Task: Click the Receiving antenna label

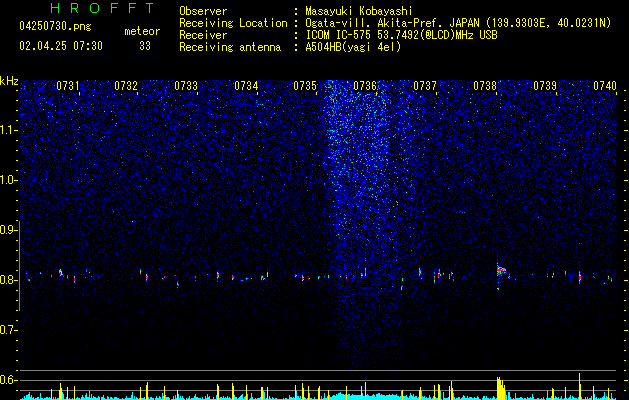Action: (230, 47)
